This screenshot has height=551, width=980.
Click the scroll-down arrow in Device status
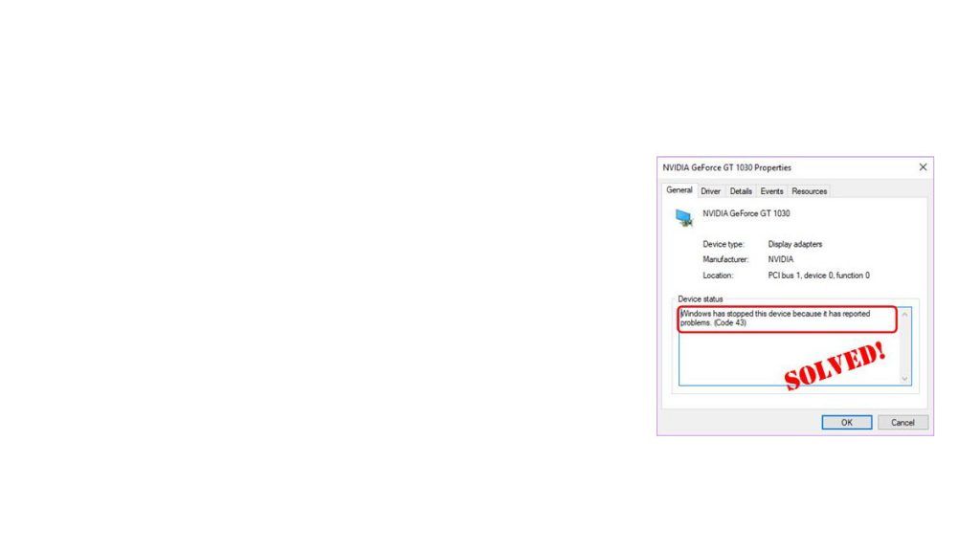tap(905, 381)
